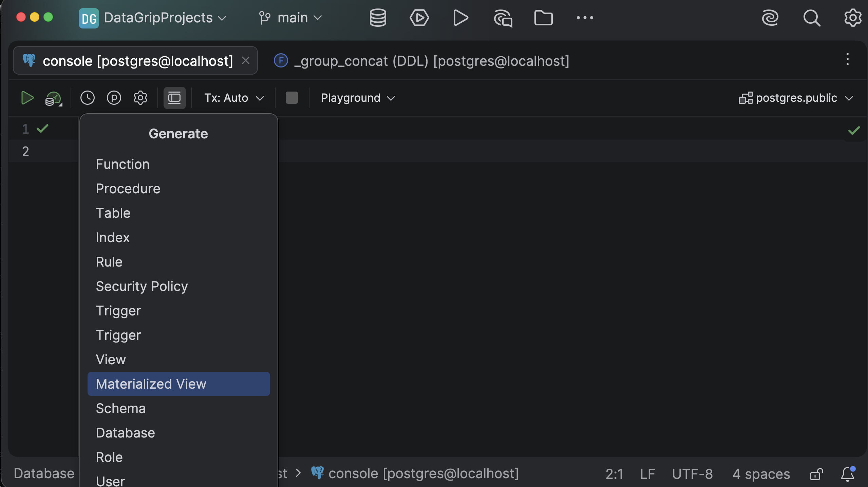Image resolution: width=868 pixels, height=487 pixels.
Task: Close the console tab
Action: (x=245, y=61)
